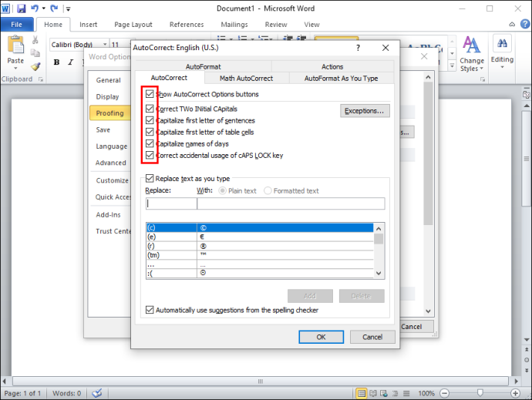The image size is (532, 400).
Task: Open the File ribbon tab
Action: pos(17,25)
